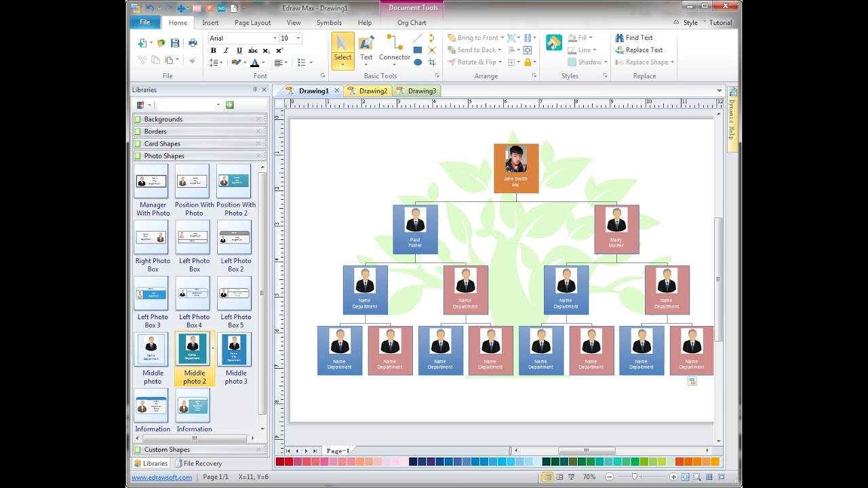Select the rectangle shape tool
The width and height of the screenshot is (868, 488).
coord(418,50)
